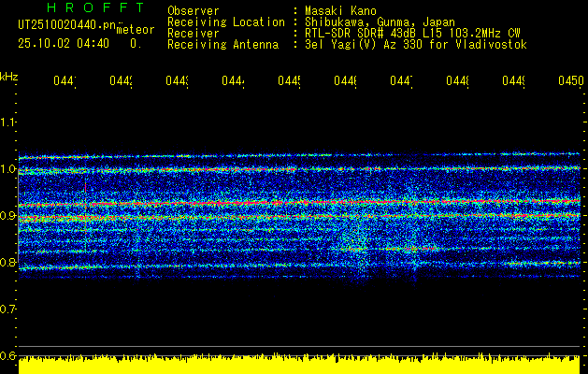This screenshot has width=588, height=374.
Task: Click the 0448 time marker
Action: pos(458,80)
